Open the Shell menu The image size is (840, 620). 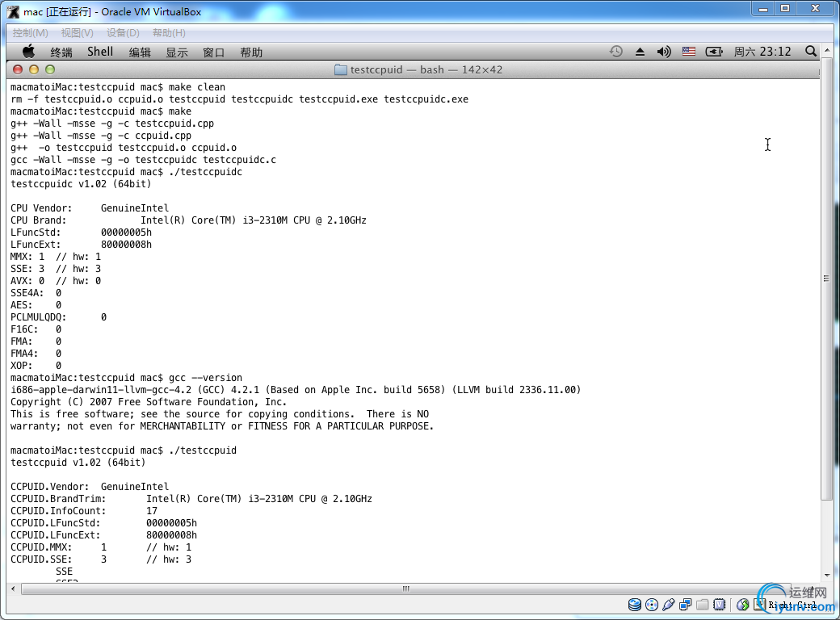(100, 52)
